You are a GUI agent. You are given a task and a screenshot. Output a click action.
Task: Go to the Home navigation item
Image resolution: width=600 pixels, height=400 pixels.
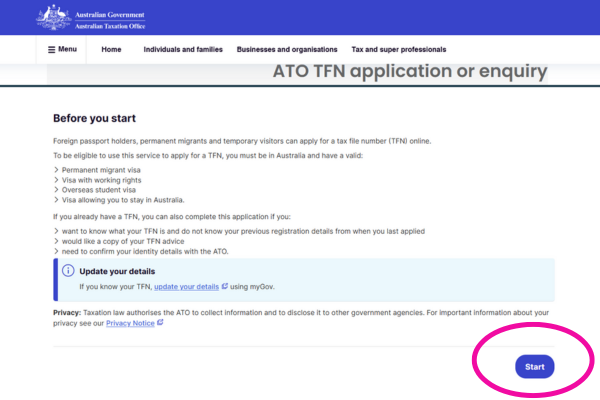point(111,49)
